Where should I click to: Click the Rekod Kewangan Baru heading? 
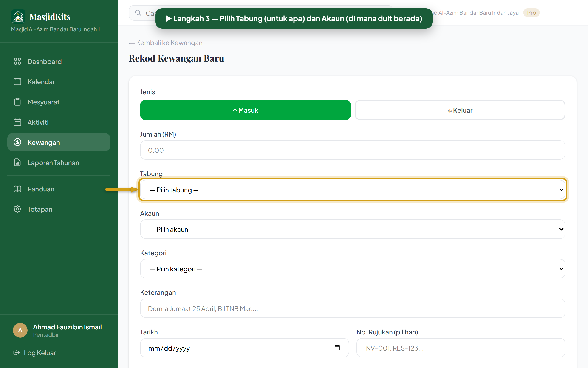point(176,58)
